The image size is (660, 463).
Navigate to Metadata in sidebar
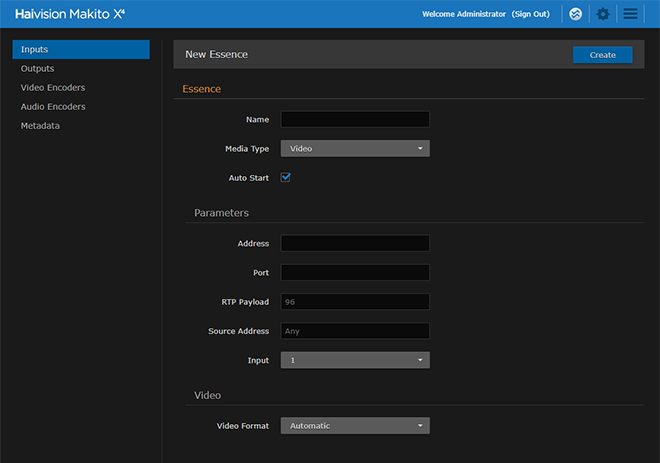pos(40,126)
